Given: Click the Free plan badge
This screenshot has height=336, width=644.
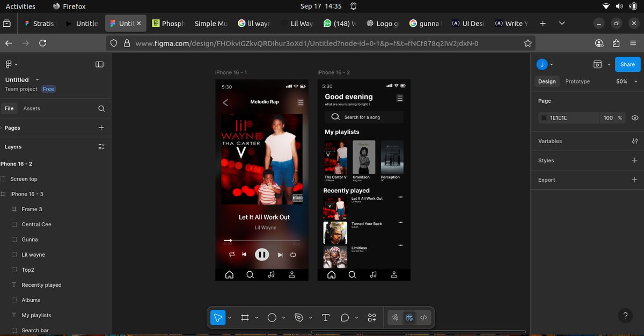Looking at the screenshot, I should tap(49, 89).
